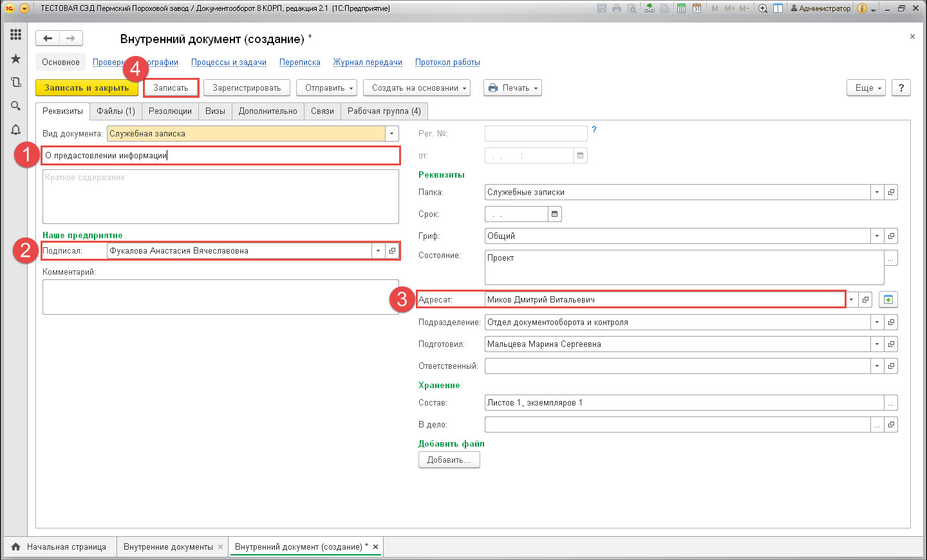This screenshot has width=927, height=560.
Task: Switch to Рабочая группа (4) tab
Action: (x=384, y=111)
